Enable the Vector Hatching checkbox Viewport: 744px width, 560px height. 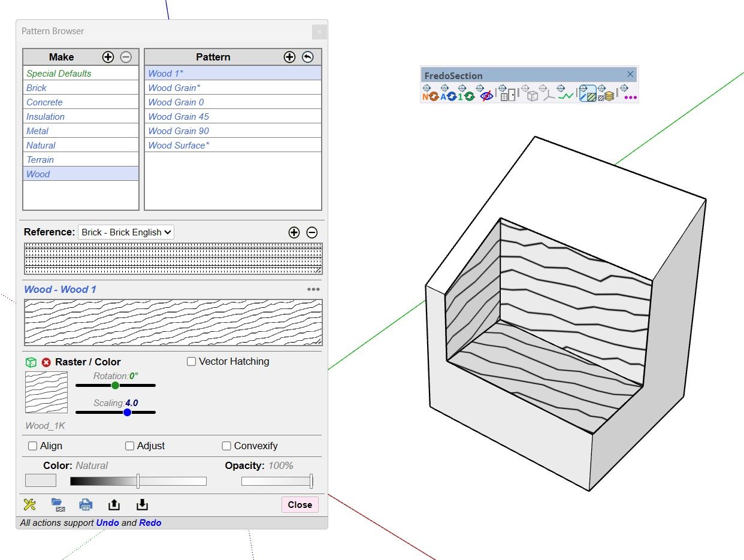click(x=192, y=362)
